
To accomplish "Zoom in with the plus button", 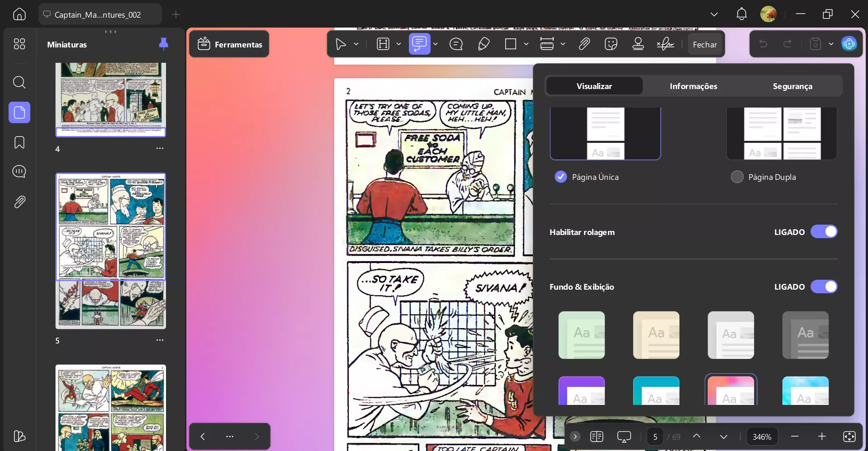I will pyautogui.click(x=822, y=436).
